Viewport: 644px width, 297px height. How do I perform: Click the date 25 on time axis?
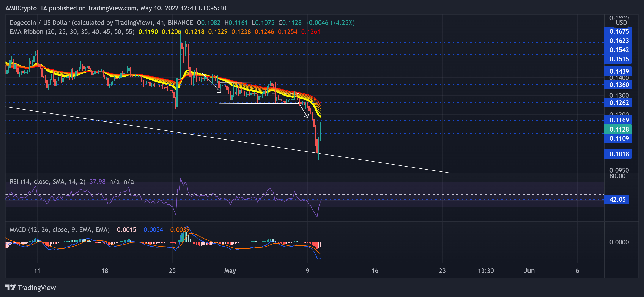172,270
